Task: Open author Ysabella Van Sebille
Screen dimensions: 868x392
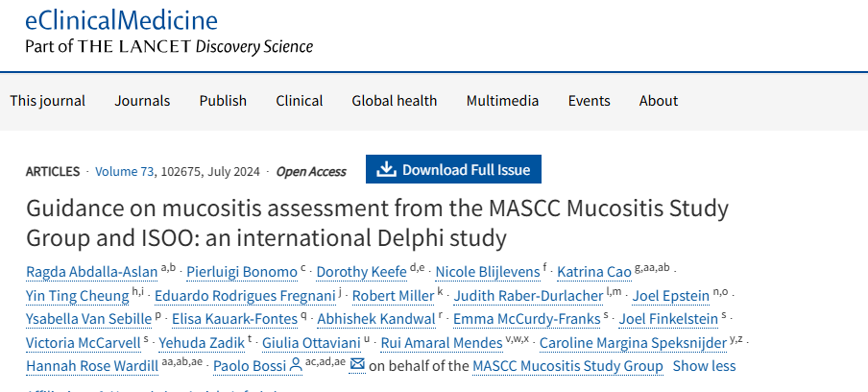Action: tap(88, 319)
